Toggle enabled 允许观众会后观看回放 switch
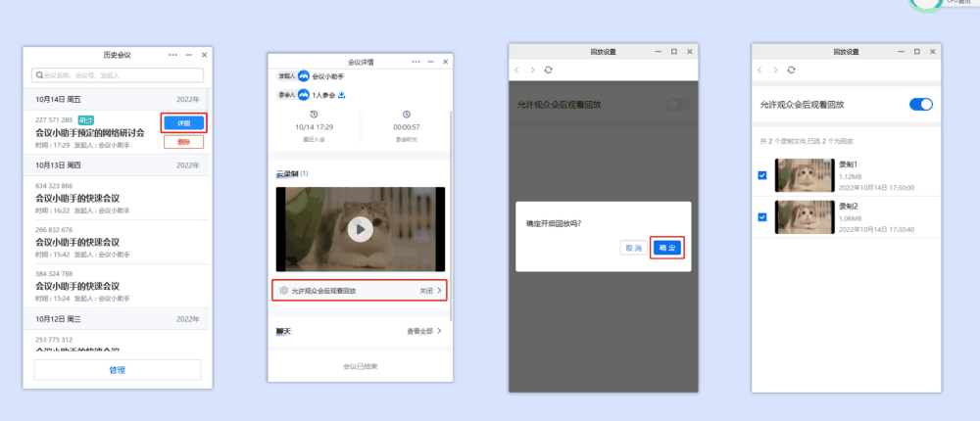The image size is (980, 421). pos(920,105)
